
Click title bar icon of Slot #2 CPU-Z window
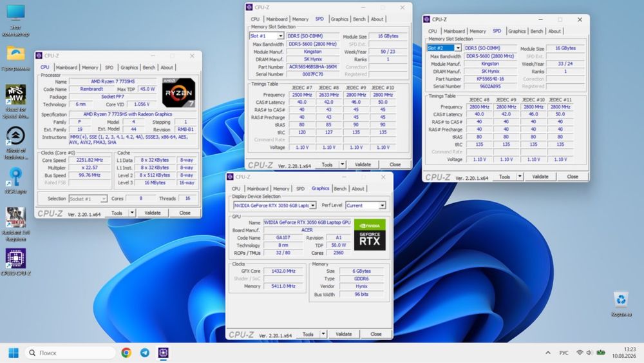point(427,19)
